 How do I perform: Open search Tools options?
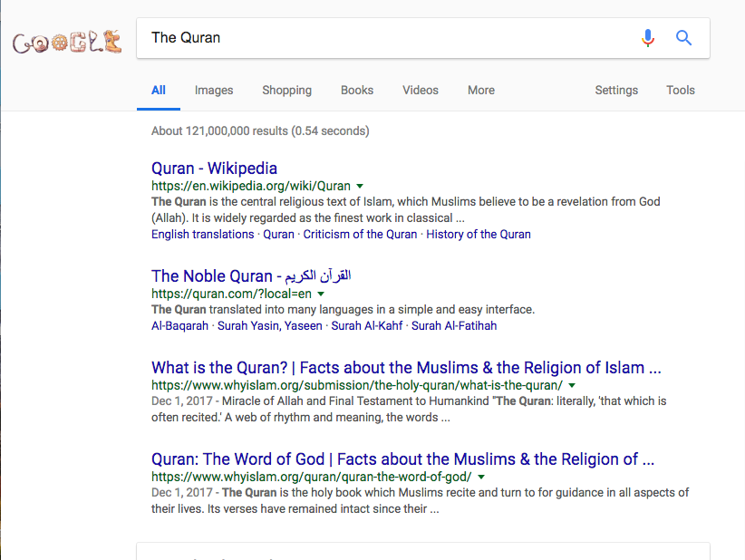(x=681, y=91)
